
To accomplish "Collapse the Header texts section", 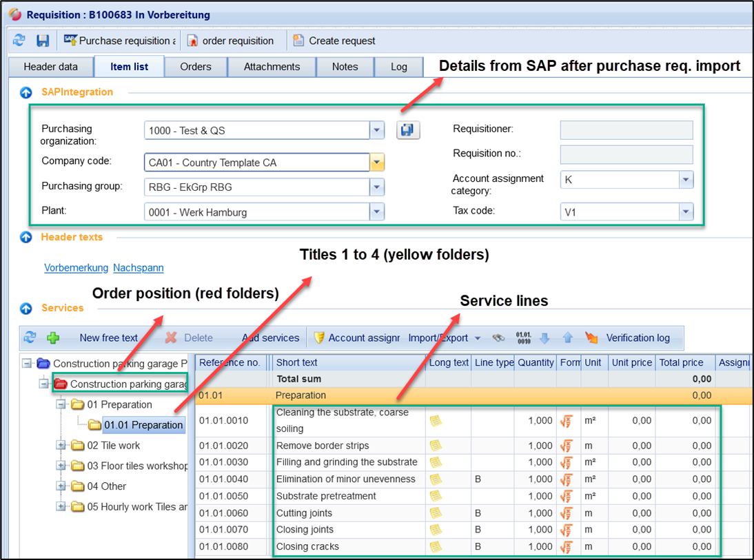I will [x=26, y=237].
